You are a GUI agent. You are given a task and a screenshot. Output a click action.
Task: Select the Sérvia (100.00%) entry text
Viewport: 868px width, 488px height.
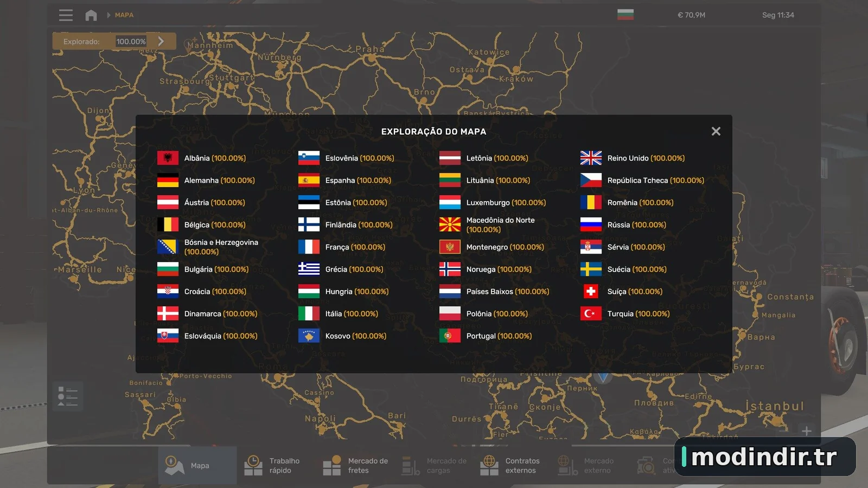click(636, 247)
